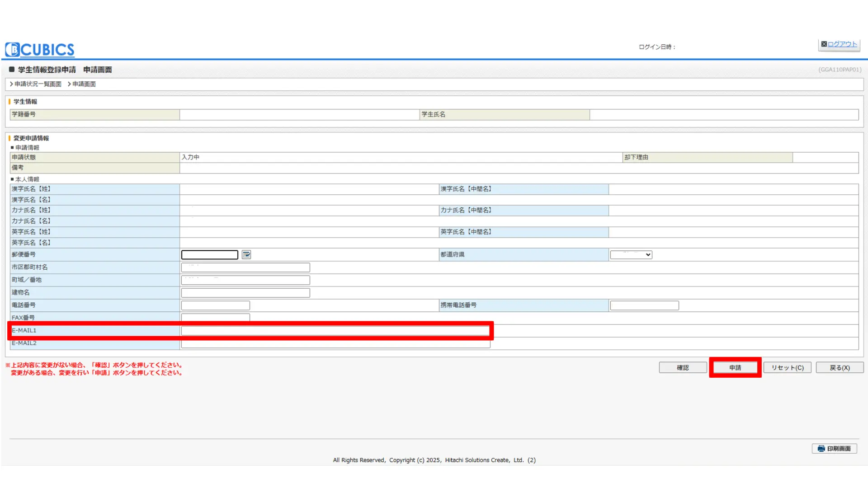Screen dimensions: 868x488
Task: Open the 都道府県 prefecture dropdown
Action: click(631, 255)
